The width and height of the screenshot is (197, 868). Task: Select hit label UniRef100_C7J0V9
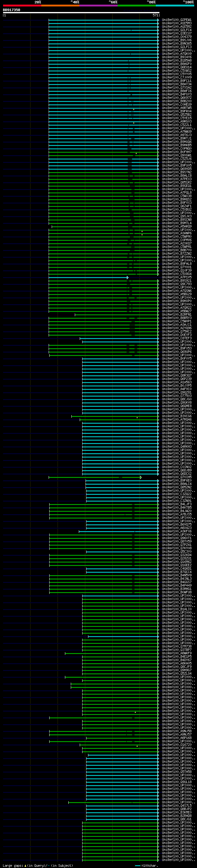pos(176,78)
